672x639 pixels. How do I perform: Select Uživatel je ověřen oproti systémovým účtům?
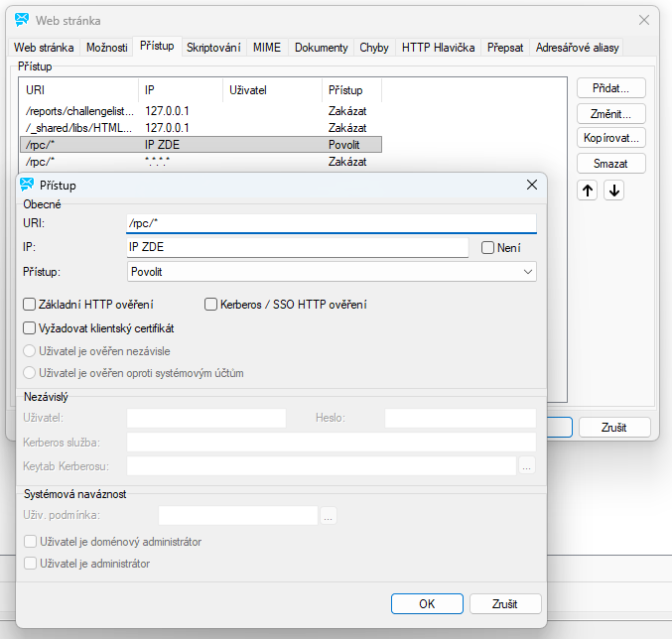[x=29, y=373]
